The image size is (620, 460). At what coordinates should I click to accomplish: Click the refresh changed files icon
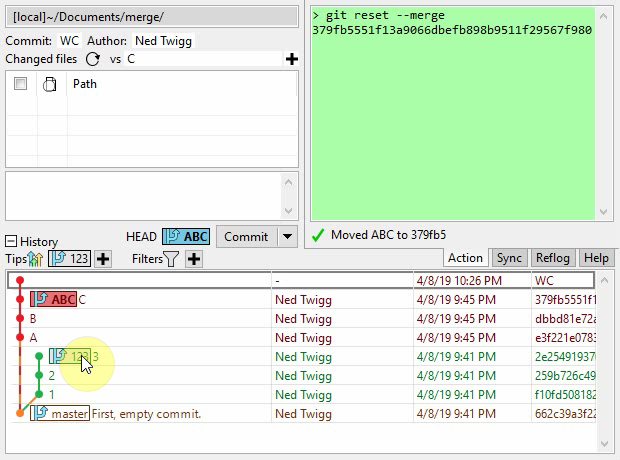93,60
